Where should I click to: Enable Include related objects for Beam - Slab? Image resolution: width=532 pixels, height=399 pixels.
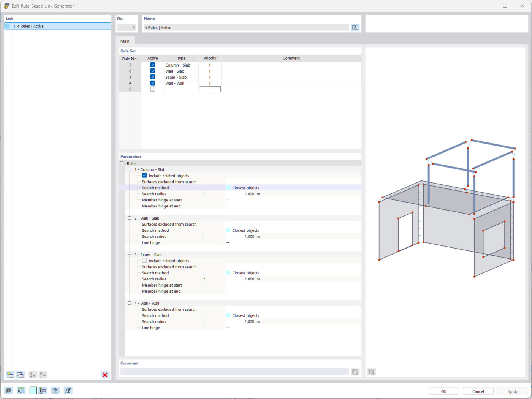point(144,260)
